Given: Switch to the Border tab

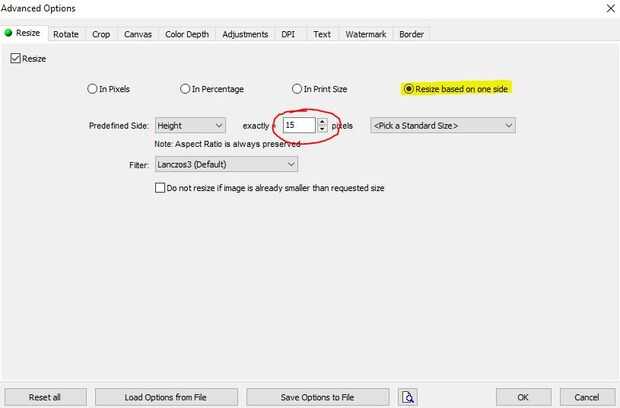Looking at the screenshot, I should [411, 34].
